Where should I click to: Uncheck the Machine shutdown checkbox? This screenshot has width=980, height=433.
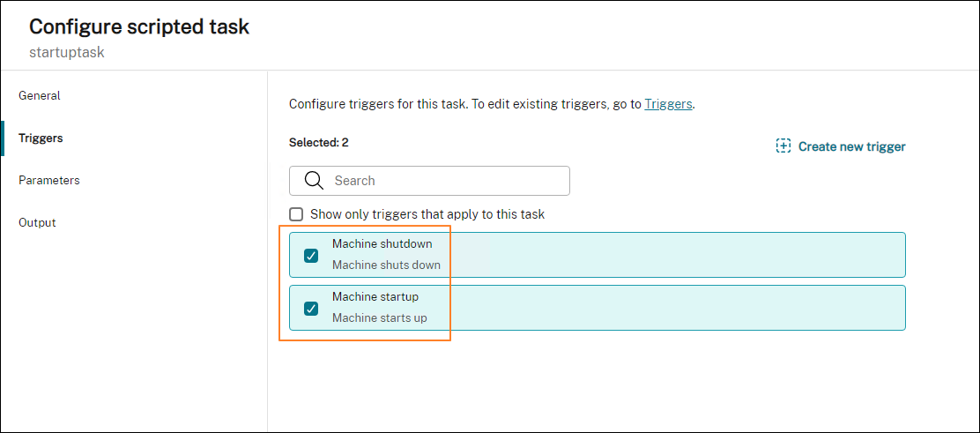pos(311,256)
